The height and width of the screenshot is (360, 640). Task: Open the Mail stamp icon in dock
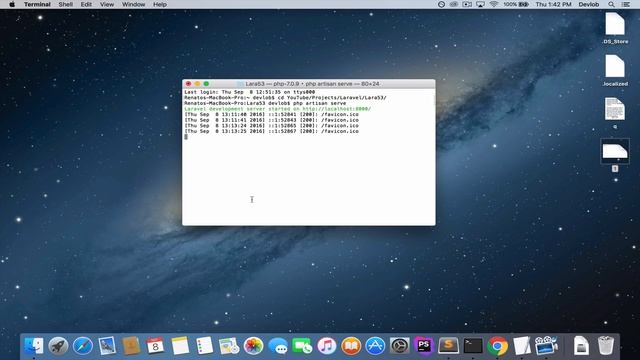107,346
